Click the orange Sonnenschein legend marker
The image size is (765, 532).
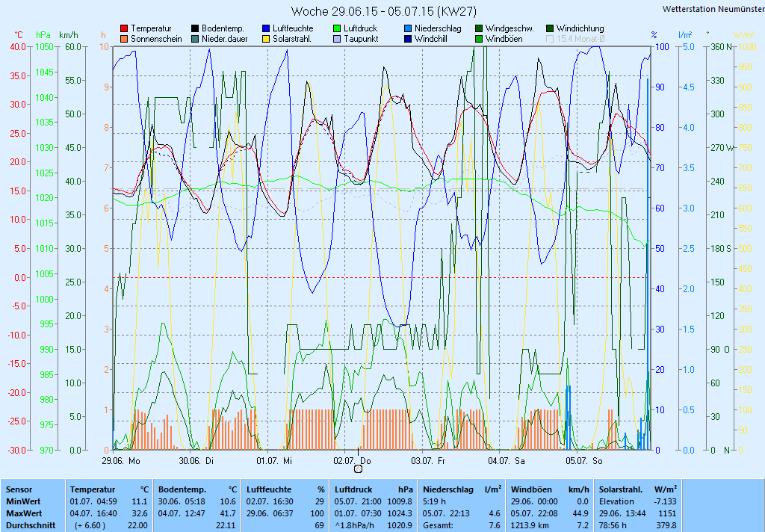(124, 39)
